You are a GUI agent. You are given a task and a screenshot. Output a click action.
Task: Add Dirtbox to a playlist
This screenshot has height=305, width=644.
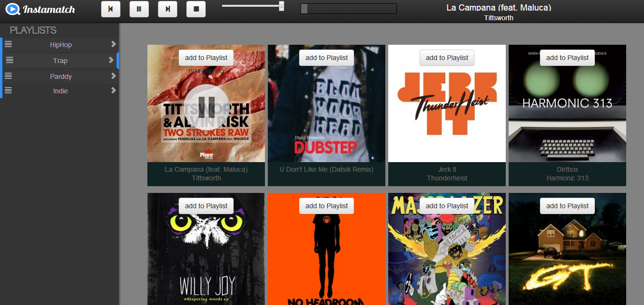(x=567, y=58)
